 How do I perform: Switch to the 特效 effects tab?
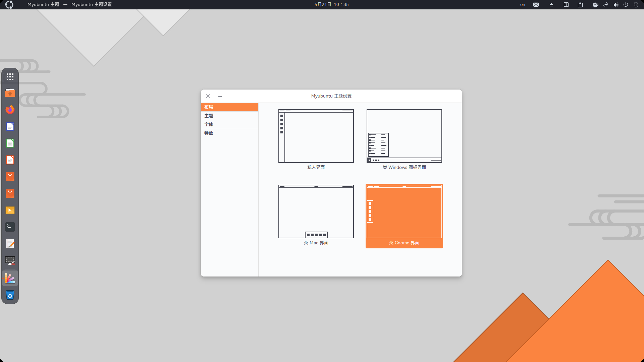(x=229, y=133)
